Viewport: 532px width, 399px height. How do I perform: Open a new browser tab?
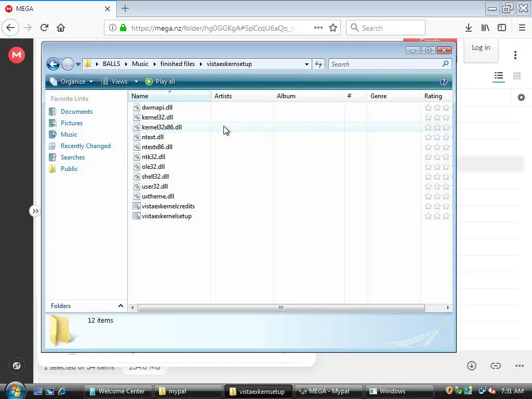(125, 8)
